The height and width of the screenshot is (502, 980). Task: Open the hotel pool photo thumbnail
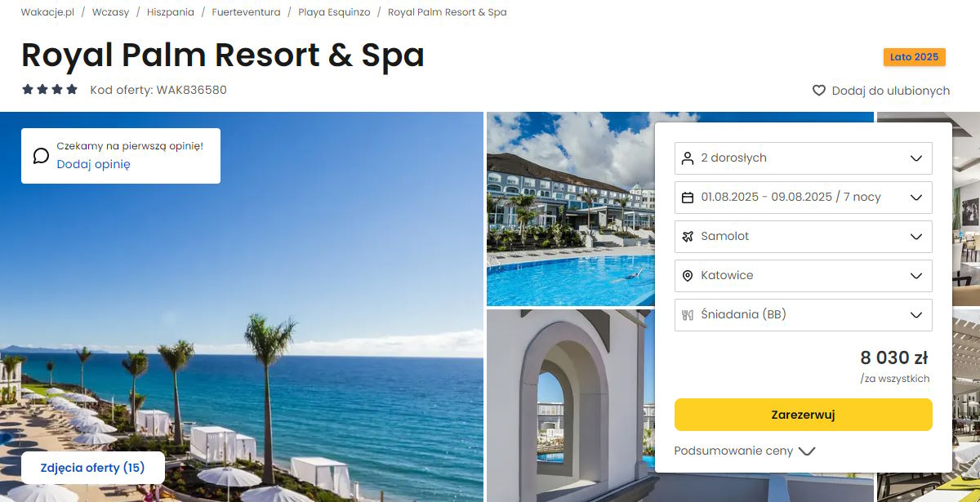(570, 208)
